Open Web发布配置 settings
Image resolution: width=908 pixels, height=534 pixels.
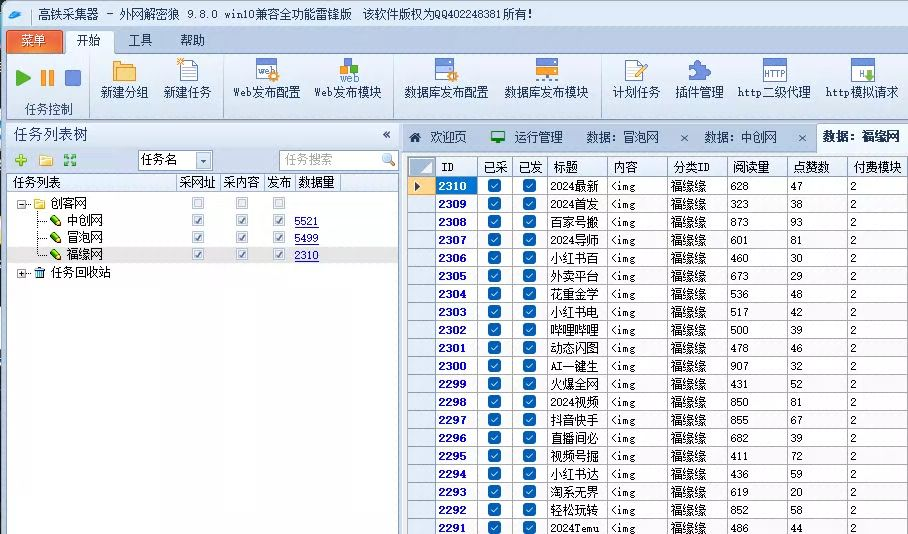click(x=267, y=79)
